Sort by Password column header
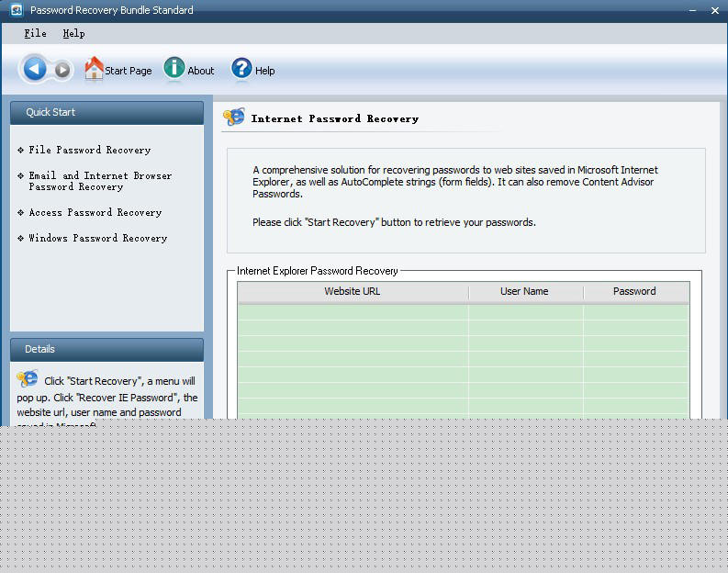Viewport: 728px width, 573px height. coord(636,292)
